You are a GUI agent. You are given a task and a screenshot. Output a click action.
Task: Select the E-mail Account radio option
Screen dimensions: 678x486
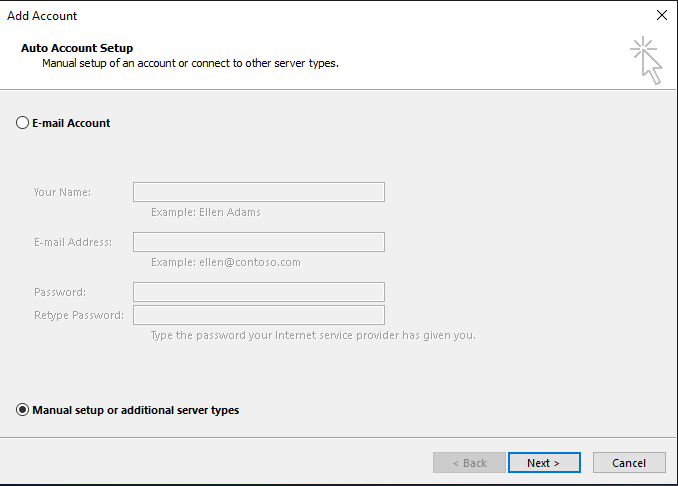(22, 123)
